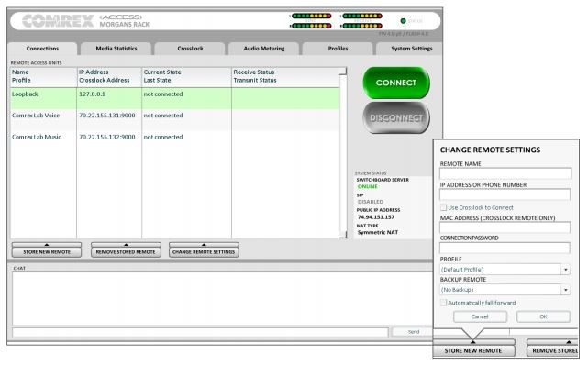This screenshot has width=588, height=366.
Task: Click the green status indicator light
Action: pos(403,21)
